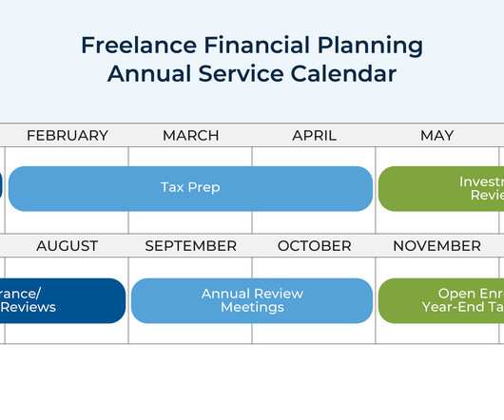Select the green Open Enrollment bar
Image resolution: width=504 pixels, height=420 pixels.
[x=441, y=300]
